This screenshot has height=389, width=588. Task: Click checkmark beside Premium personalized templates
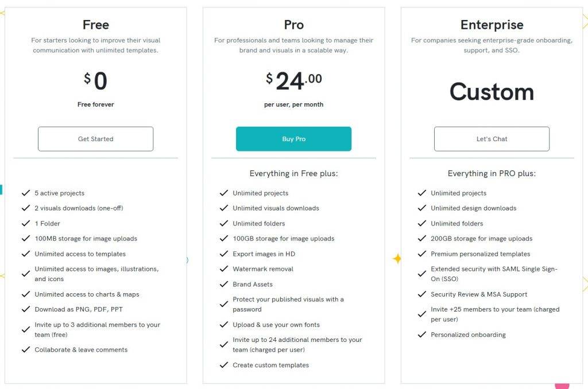pyautogui.click(x=421, y=254)
